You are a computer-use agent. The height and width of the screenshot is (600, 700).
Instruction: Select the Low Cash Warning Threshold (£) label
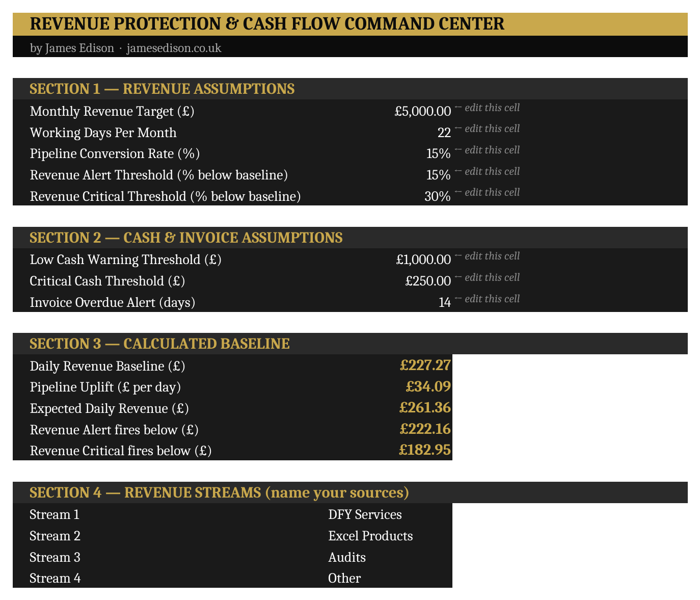click(126, 260)
